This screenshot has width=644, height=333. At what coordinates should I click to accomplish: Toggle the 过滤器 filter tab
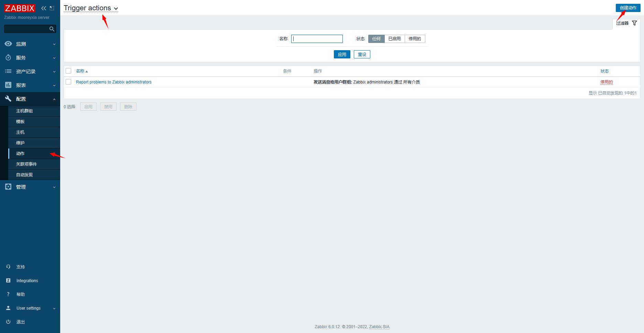(626, 23)
